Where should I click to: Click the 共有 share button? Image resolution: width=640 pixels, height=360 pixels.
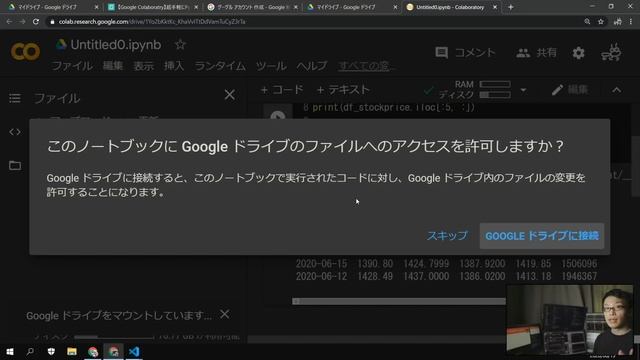coord(536,53)
